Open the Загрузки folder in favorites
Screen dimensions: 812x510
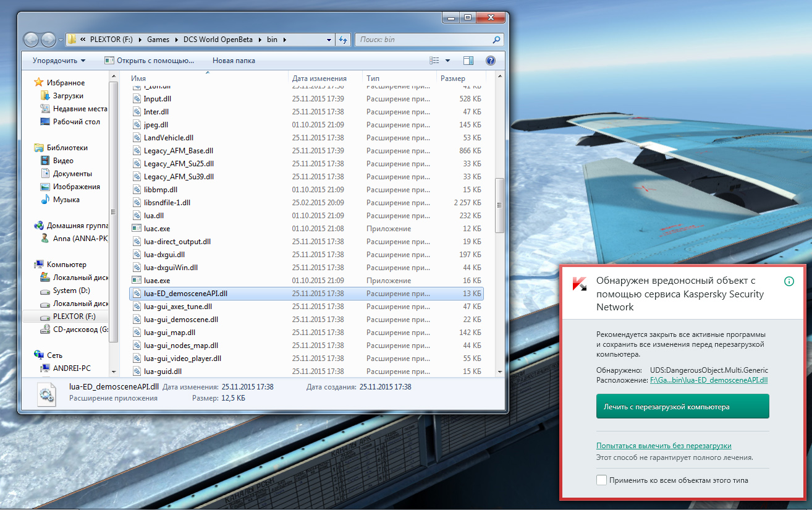[x=68, y=96]
